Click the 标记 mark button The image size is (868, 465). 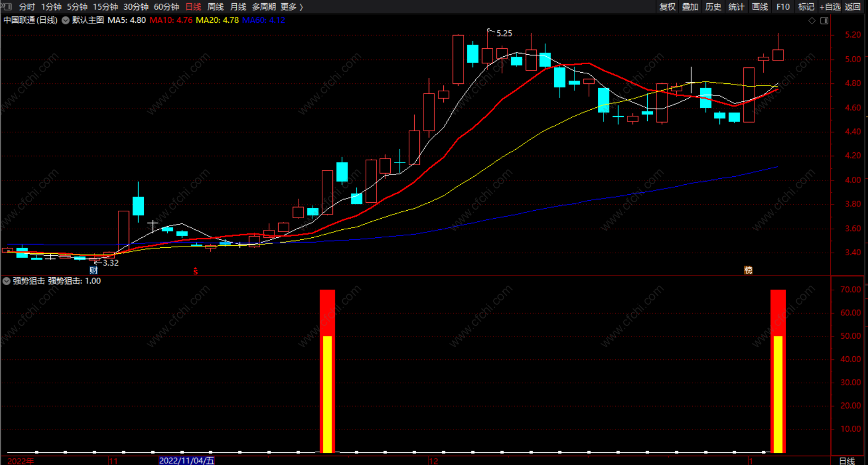[806, 7]
